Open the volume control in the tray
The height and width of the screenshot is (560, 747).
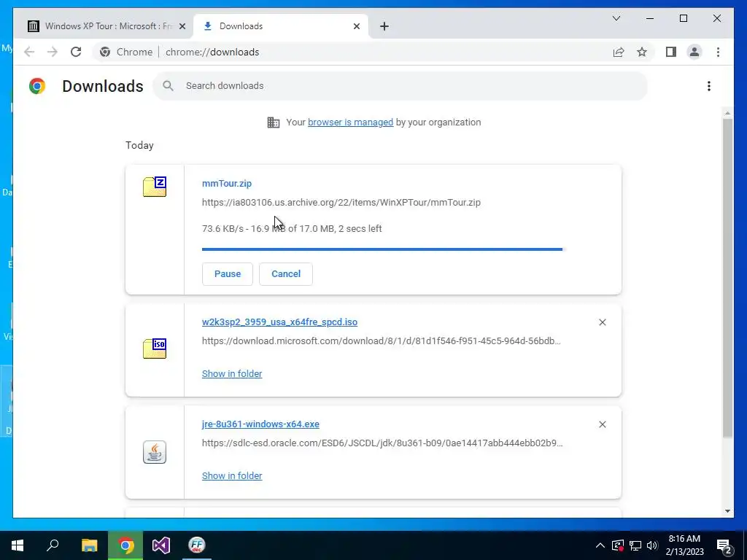(x=652, y=545)
